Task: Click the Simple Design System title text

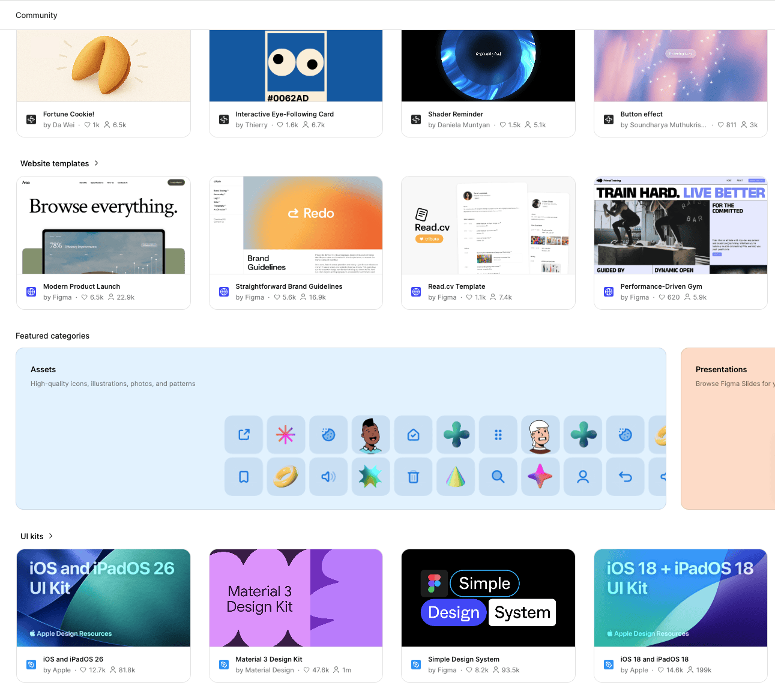Action: (x=463, y=659)
